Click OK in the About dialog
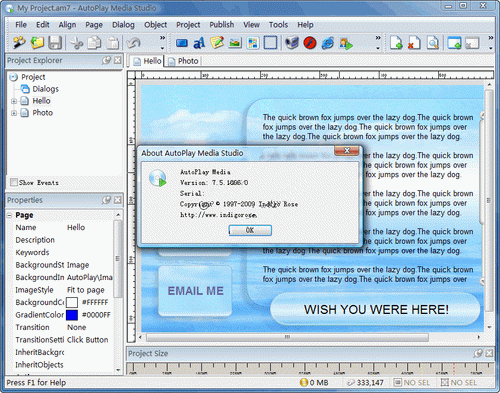Screen dimensions: 500x393 click(x=250, y=230)
